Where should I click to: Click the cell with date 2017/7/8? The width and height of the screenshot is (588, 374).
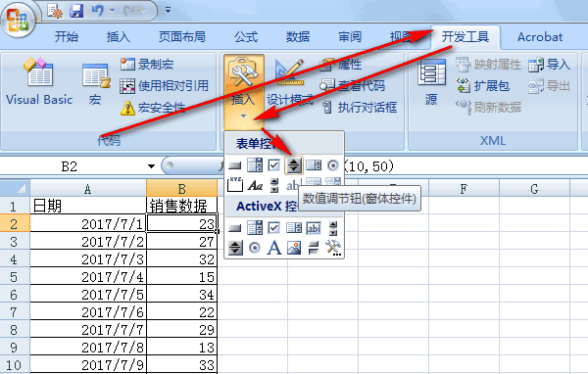(x=88, y=348)
